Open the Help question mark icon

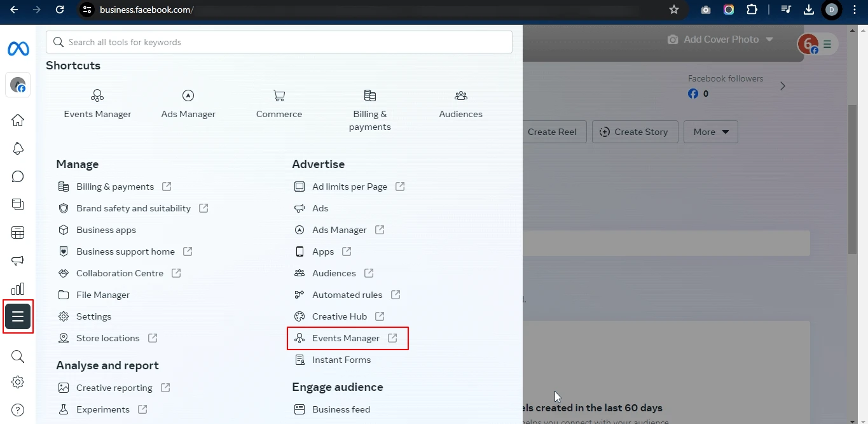[18, 410]
